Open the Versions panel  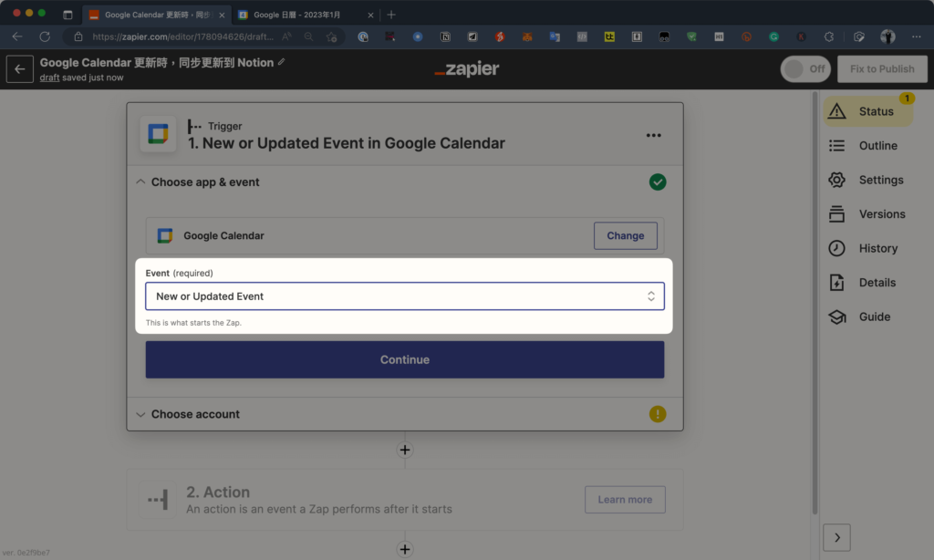(867, 213)
